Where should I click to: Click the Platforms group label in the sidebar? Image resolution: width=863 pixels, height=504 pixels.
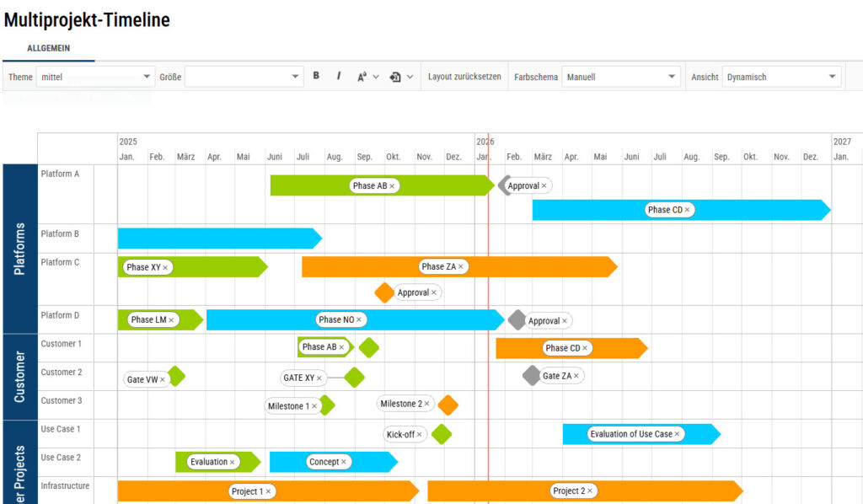pyautogui.click(x=19, y=244)
